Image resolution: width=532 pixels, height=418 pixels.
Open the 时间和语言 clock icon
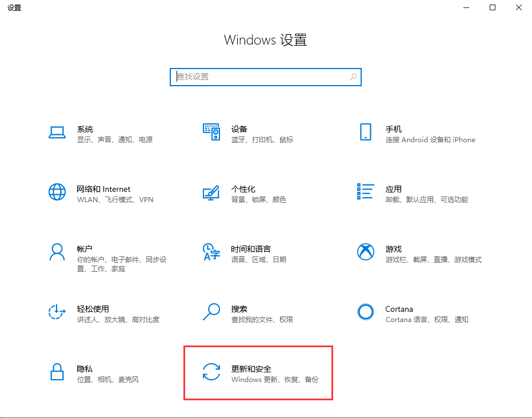[x=211, y=252]
